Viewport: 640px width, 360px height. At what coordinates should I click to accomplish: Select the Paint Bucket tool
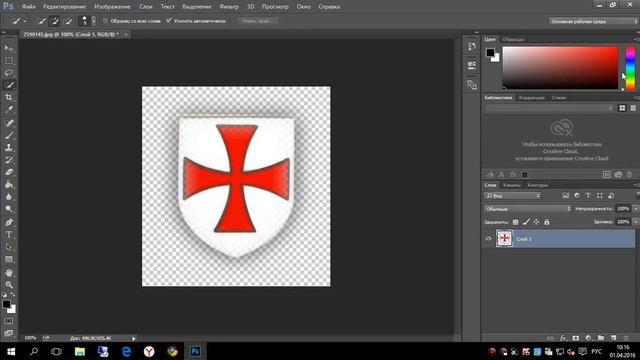[9, 184]
